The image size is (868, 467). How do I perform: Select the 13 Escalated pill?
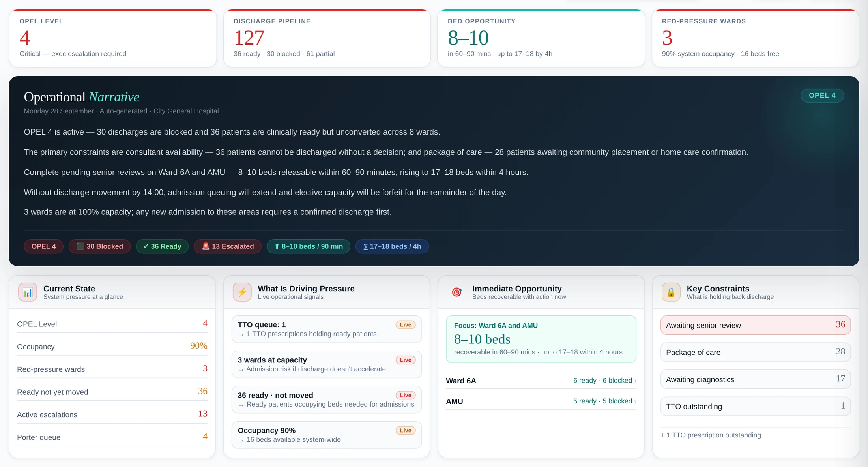pos(228,246)
